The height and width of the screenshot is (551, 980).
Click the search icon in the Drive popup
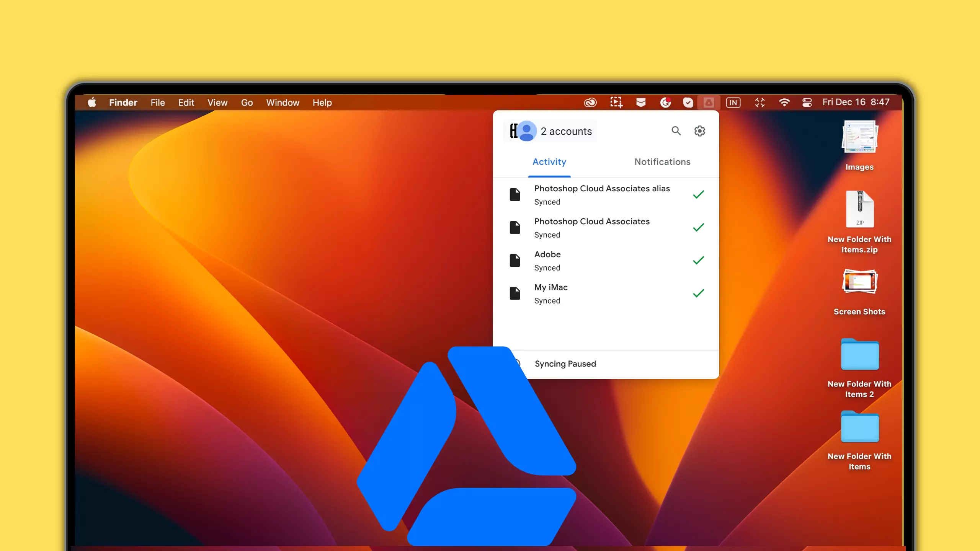(x=676, y=131)
